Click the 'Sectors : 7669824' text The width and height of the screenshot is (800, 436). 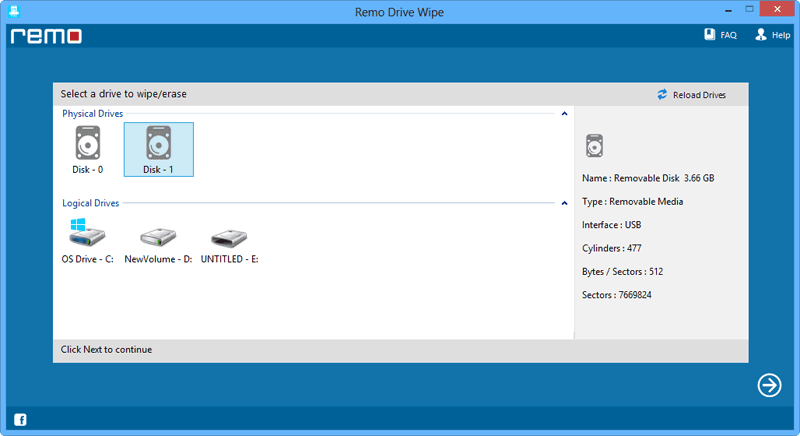(616, 295)
